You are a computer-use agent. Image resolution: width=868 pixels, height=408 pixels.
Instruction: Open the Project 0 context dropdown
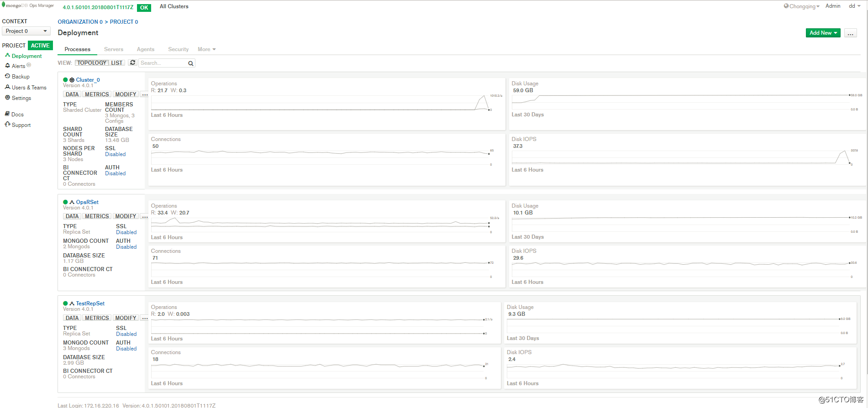coord(26,31)
